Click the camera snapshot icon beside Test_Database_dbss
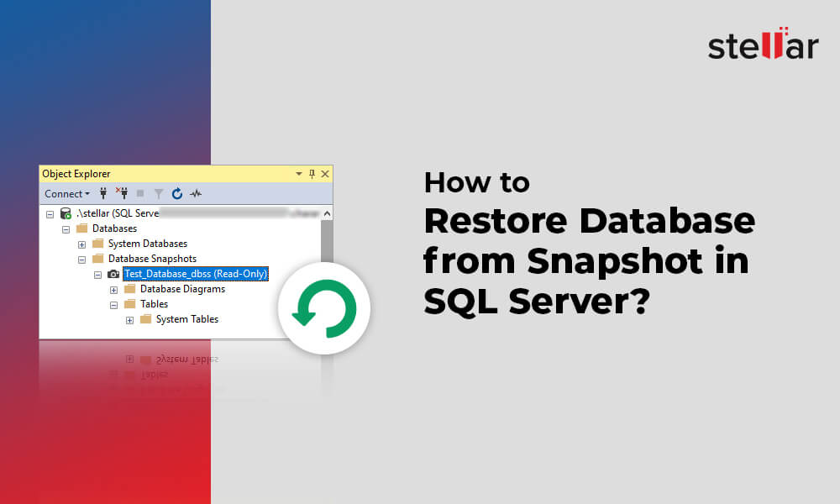 (112, 274)
